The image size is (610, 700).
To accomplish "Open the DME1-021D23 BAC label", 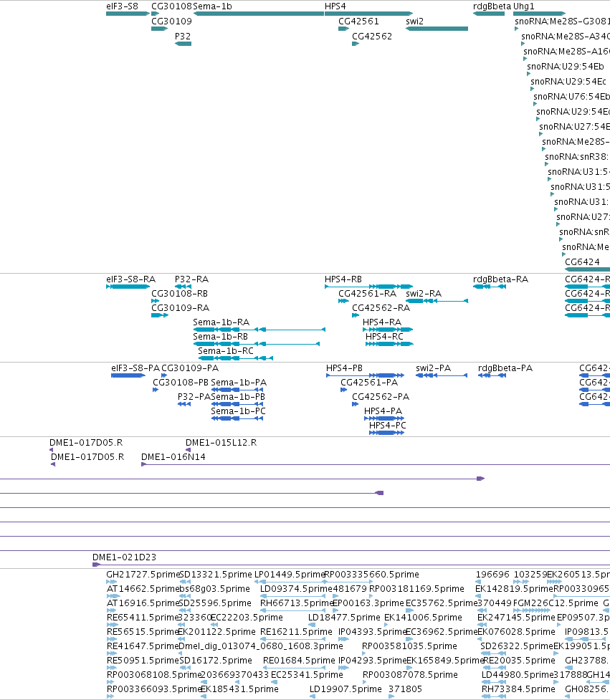I will coord(124,557).
